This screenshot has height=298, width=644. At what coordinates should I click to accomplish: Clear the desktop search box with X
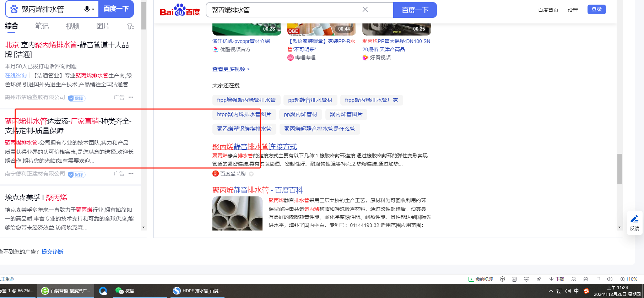pyautogui.click(x=365, y=10)
